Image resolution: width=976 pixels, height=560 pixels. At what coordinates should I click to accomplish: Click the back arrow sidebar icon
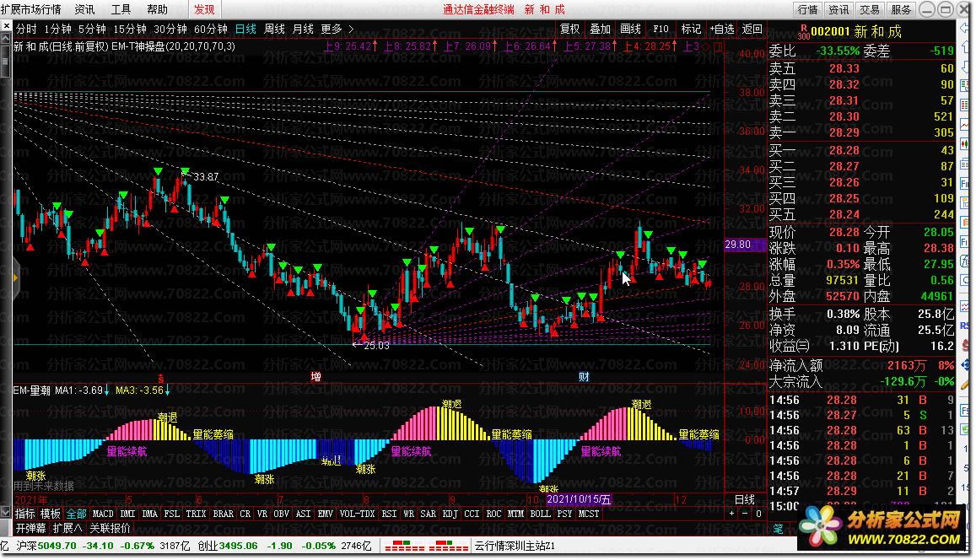965,27
